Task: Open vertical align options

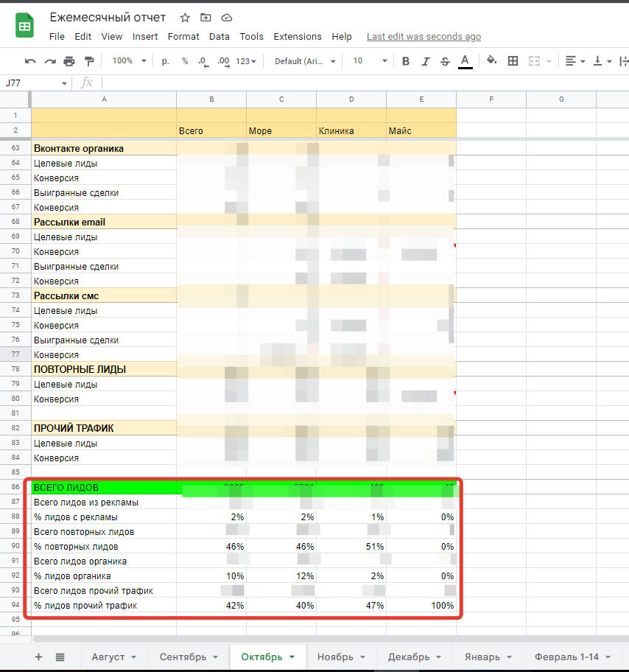Action: coord(602,61)
